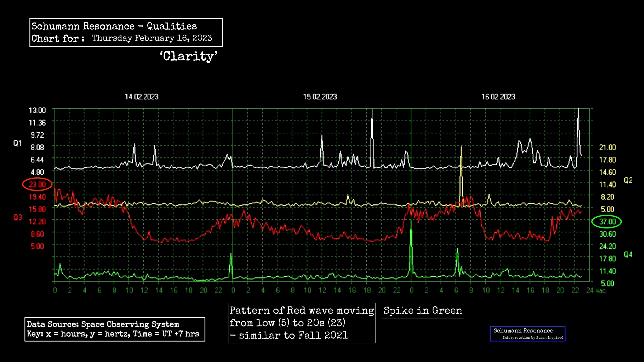Click 'Thursday February 16, 2023' date text
Image resolution: width=644 pixels, height=362 pixels.
pos(152,38)
